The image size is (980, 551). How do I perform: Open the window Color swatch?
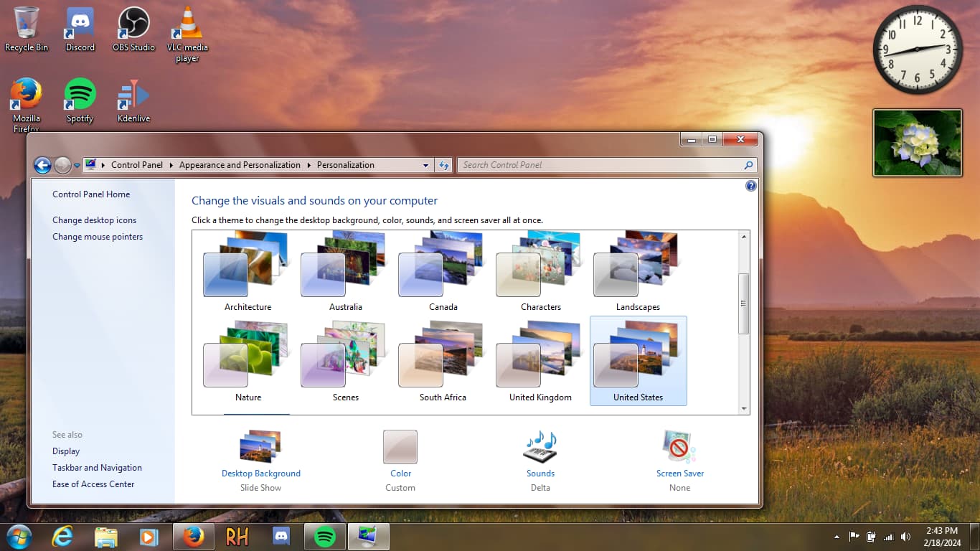point(400,447)
